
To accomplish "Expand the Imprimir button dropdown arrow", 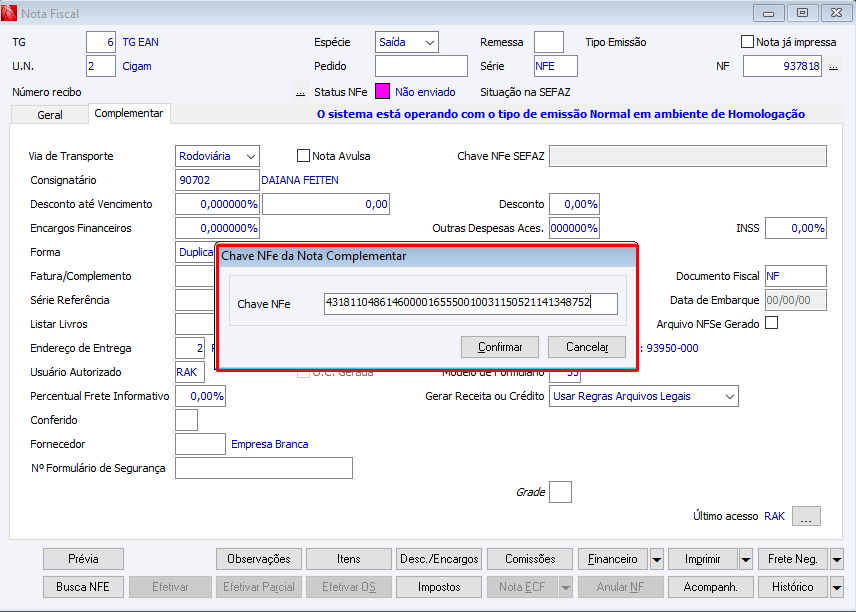I will pos(746,559).
